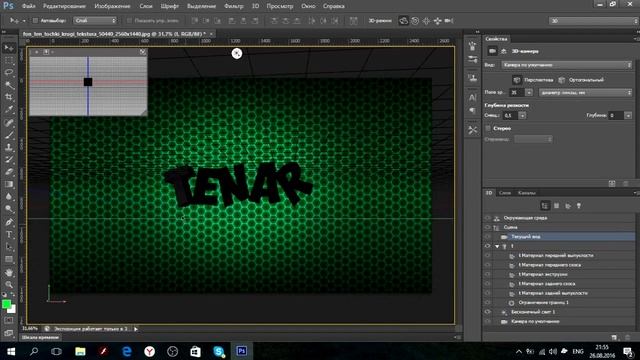
Task: Open the Windows Start menu
Action: point(11,351)
